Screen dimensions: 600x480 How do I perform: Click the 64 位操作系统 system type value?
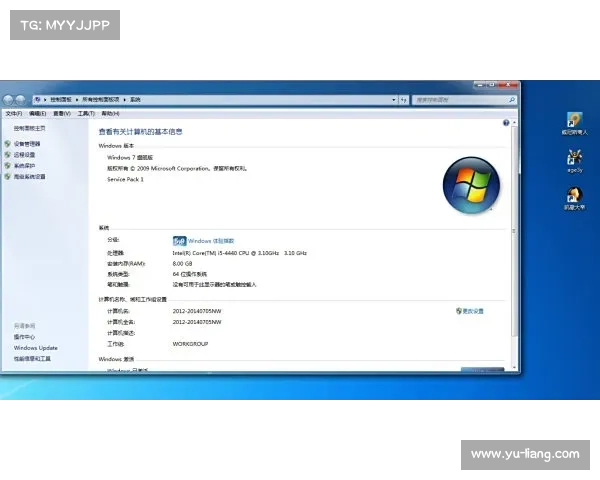(189, 274)
